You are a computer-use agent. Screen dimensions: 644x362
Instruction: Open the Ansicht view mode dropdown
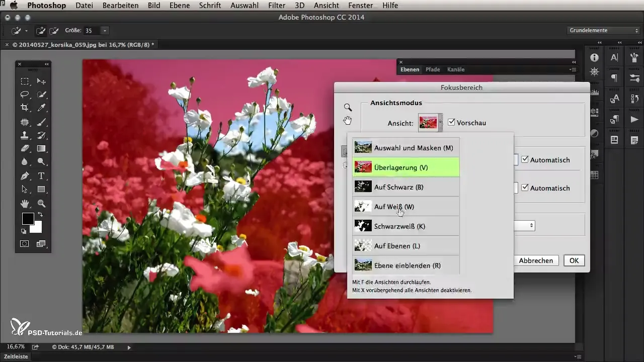(431, 123)
